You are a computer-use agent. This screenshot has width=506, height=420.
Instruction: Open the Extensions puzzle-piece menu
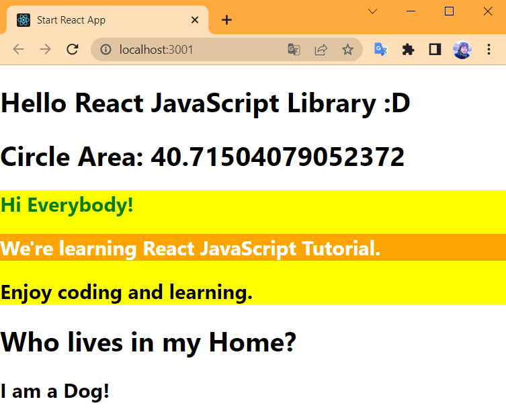[408, 49]
